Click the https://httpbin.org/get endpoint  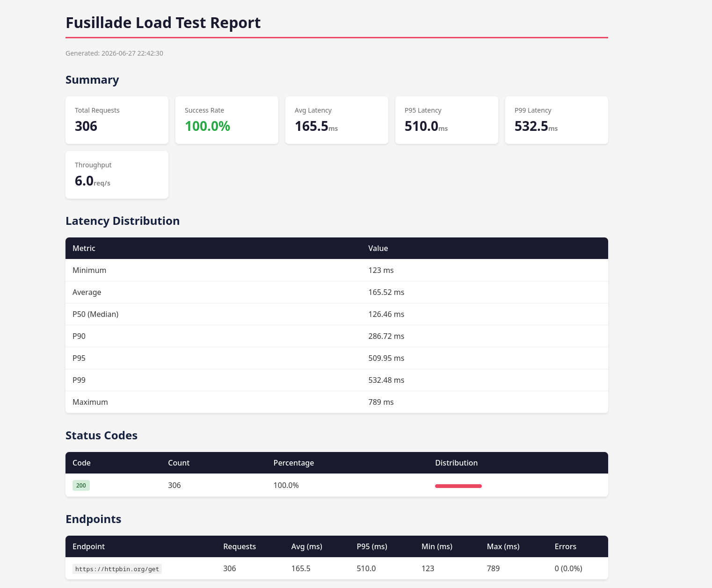[x=117, y=569]
